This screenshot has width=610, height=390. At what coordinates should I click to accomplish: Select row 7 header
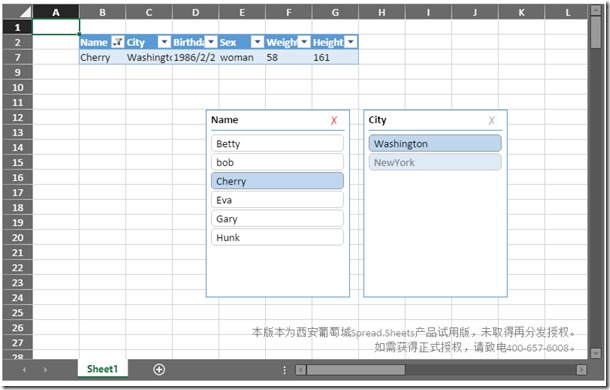pyautogui.click(x=18, y=57)
